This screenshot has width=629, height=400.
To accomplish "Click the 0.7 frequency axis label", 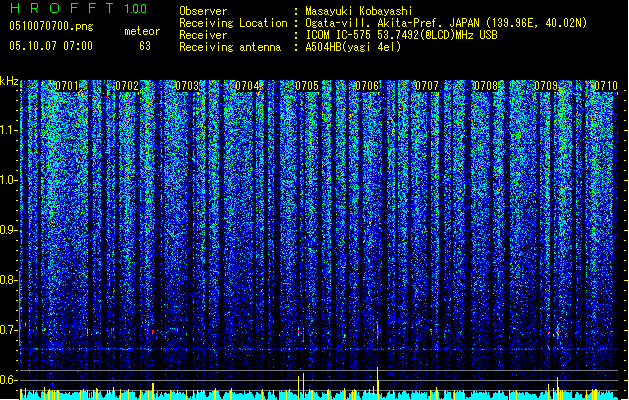I will [9, 330].
